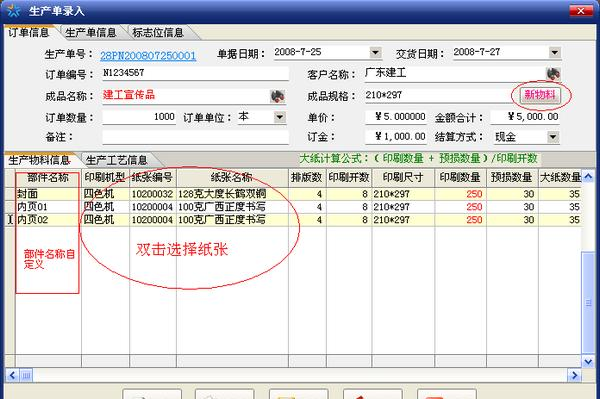Open the 订单单位 unit dropdown
Viewport: 600px width, 399px height.
pyautogui.click(x=280, y=117)
